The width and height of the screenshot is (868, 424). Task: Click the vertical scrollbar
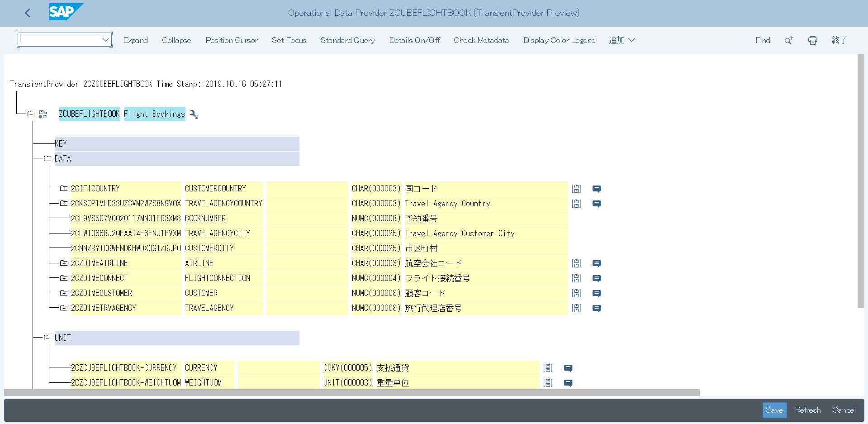click(861, 181)
